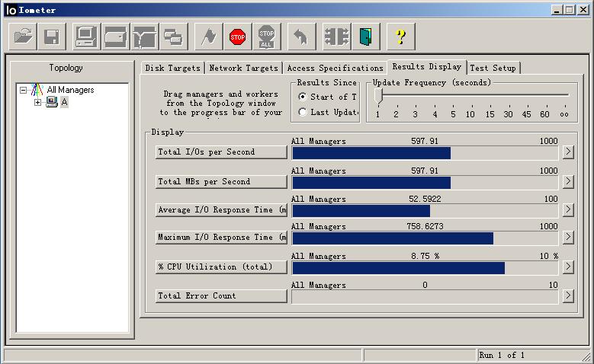
Task: Click the Total Error Count button
Action: tap(221, 295)
